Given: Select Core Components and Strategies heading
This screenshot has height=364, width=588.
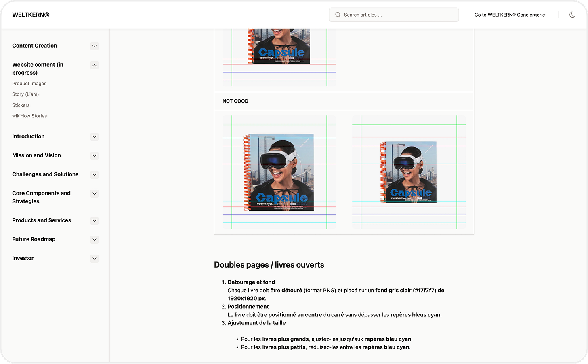Looking at the screenshot, I should tap(41, 197).
